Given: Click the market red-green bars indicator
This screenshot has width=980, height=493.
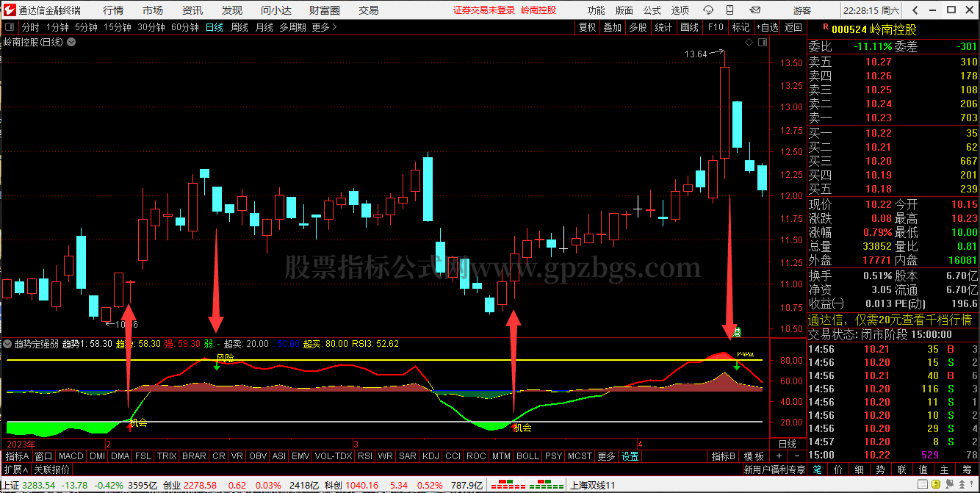Looking at the screenshot, I should pyautogui.click(x=527, y=485).
